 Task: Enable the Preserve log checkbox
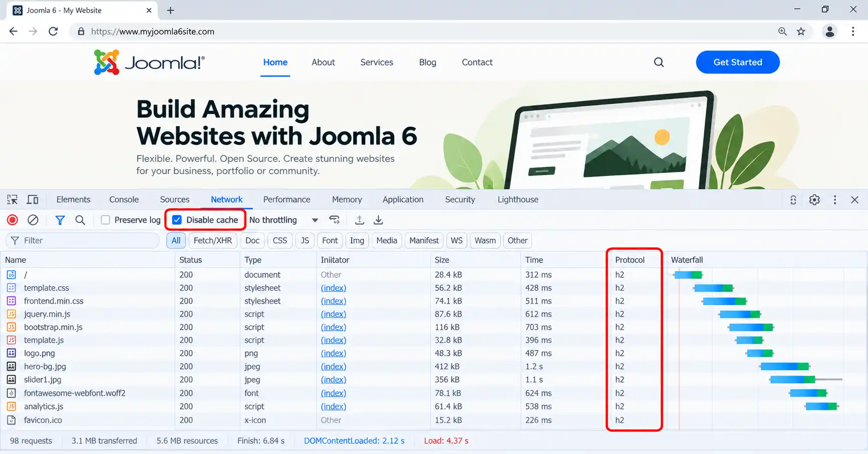(105, 220)
